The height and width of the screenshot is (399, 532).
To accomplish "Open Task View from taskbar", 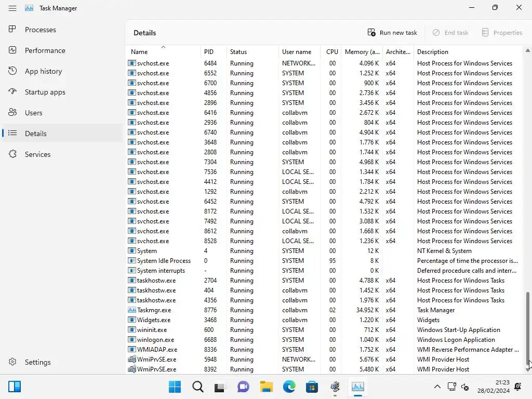I will pyautogui.click(x=220, y=387).
